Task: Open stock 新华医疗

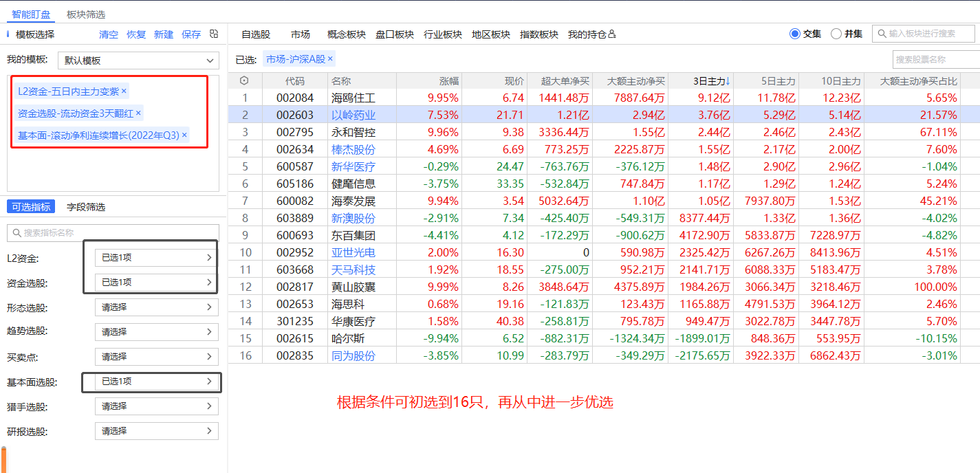Action: pyautogui.click(x=353, y=166)
